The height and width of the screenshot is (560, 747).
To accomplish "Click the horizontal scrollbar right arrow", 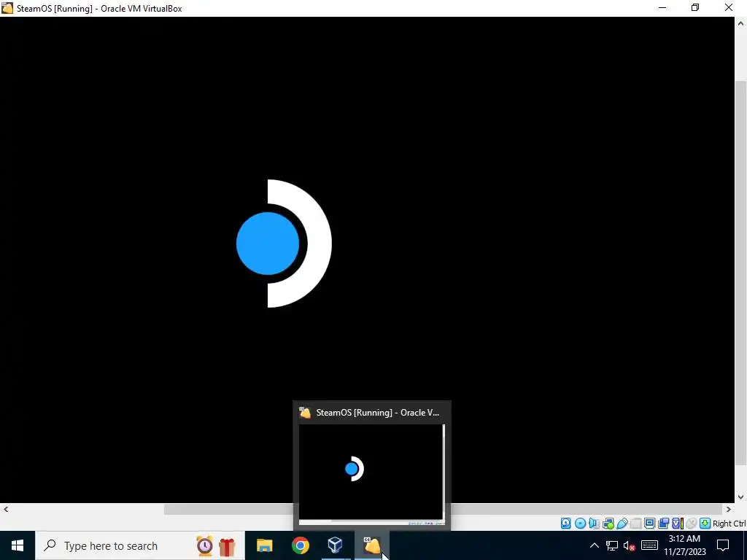I will pyautogui.click(x=729, y=509).
